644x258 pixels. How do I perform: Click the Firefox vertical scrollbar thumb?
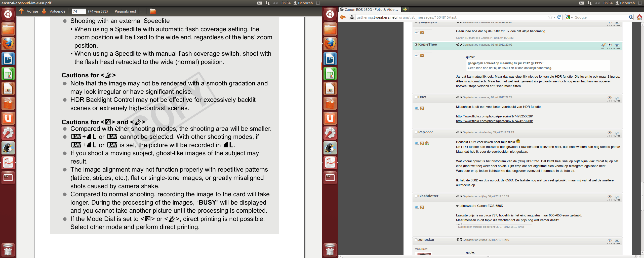tap(642, 196)
